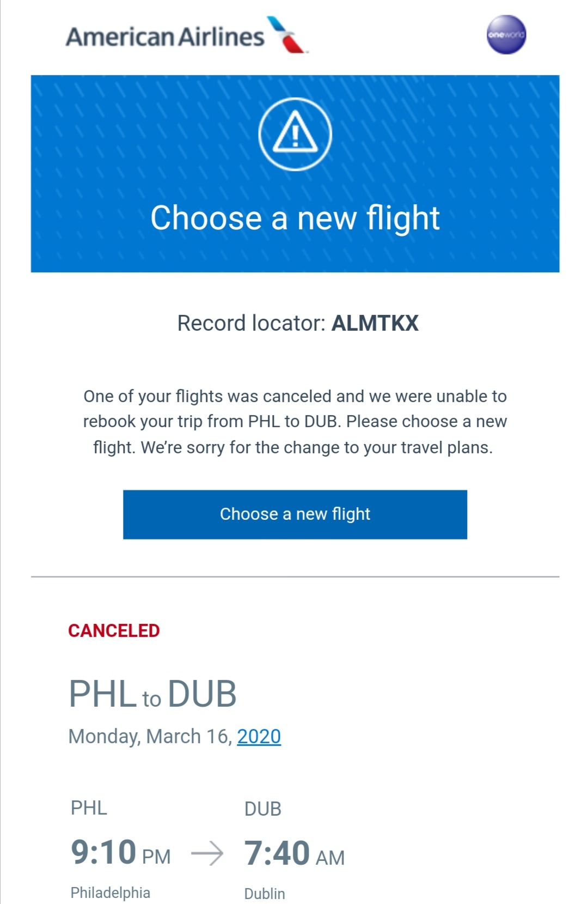Click the Monday, March 16 date text
The width and height of the screenshot is (588, 904).
(150, 736)
